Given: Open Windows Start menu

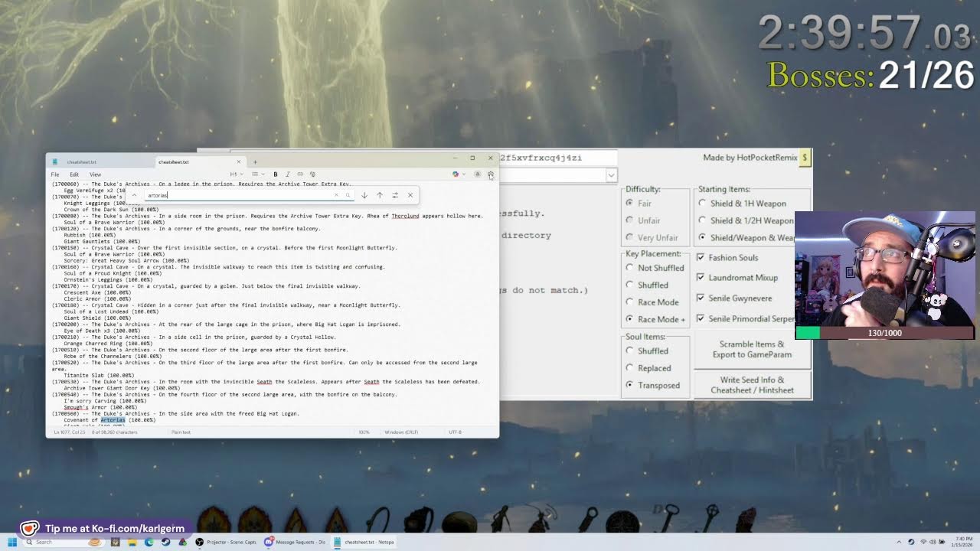Looking at the screenshot, I should [x=12, y=542].
